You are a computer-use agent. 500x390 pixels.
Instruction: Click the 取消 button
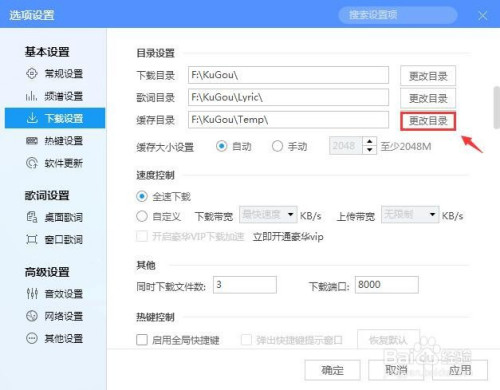click(x=396, y=370)
